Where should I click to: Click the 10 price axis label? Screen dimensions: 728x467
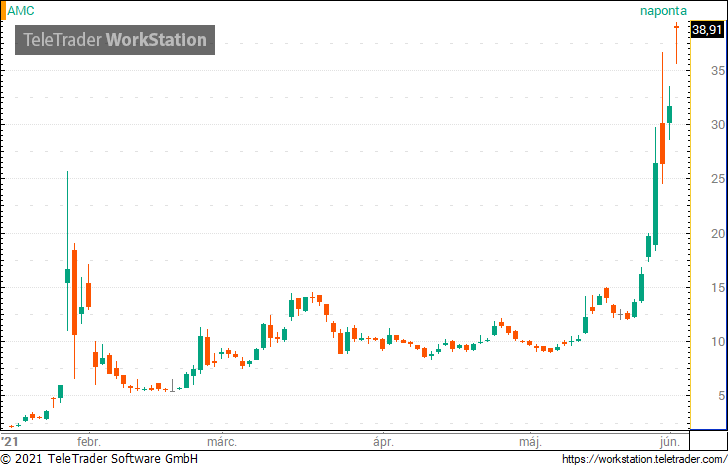click(x=718, y=342)
